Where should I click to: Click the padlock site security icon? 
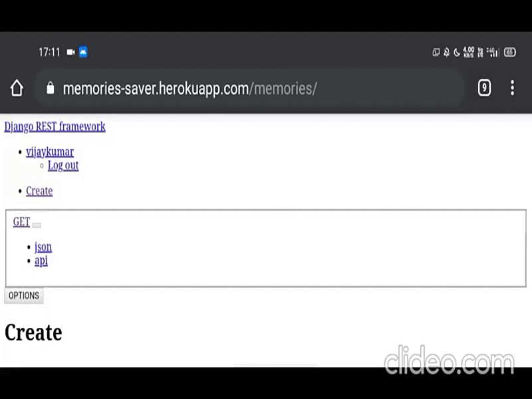[51, 88]
